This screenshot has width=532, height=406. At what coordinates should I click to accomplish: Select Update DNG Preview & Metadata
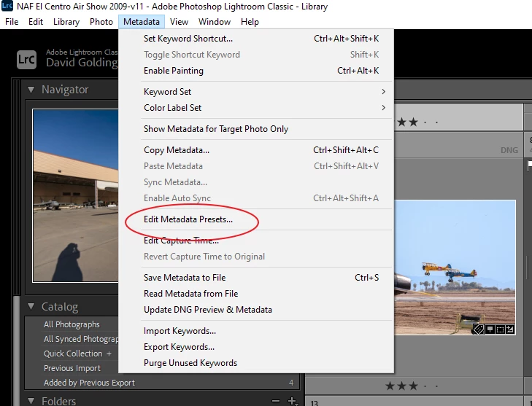pyautogui.click(x=256, y=310)
